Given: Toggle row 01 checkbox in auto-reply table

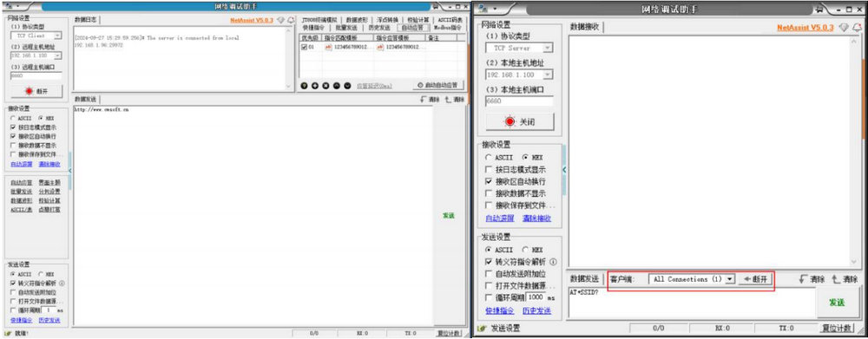Looking at the screenshot, I should coord(304,47).
